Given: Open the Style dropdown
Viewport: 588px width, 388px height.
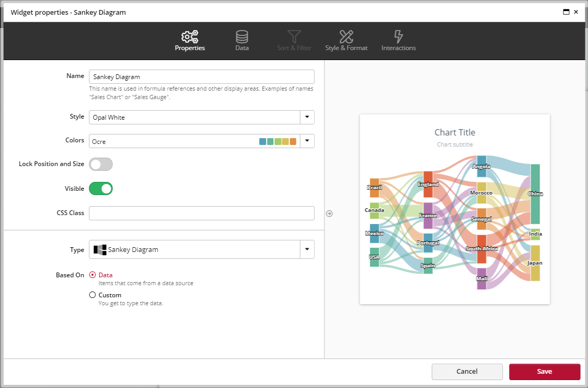Looking at the screenshot, I should pyautogui.click(x=307, y=117).
